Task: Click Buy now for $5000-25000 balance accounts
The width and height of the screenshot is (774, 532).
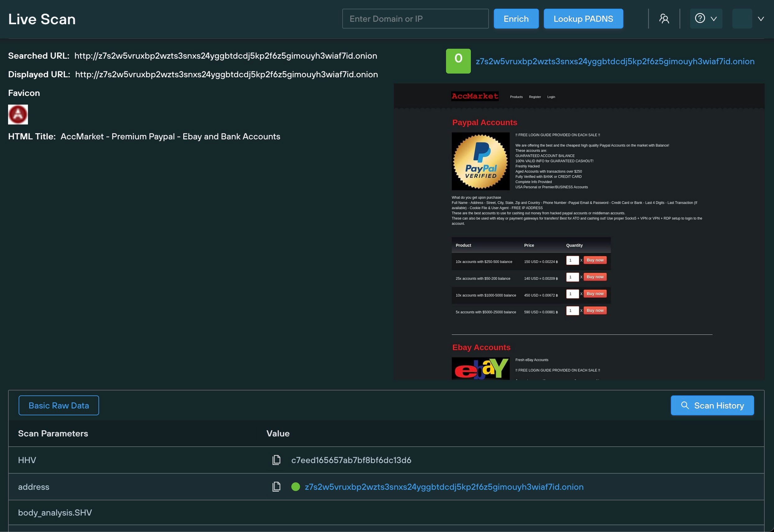Action: (x=595, y=310)
